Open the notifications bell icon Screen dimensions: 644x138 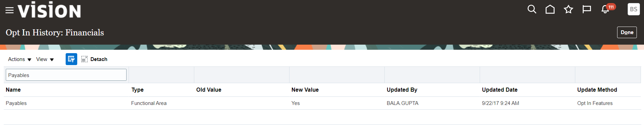click(x=606, y=9)
